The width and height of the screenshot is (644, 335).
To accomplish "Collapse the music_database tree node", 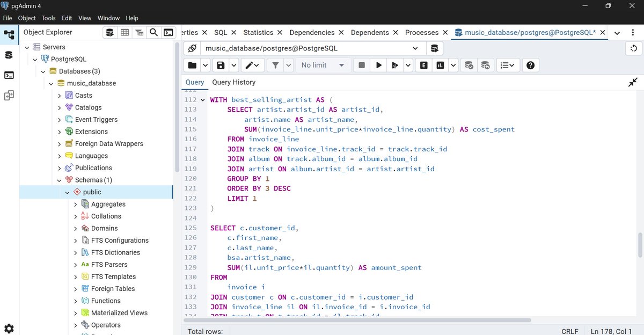I will (52, 83).
